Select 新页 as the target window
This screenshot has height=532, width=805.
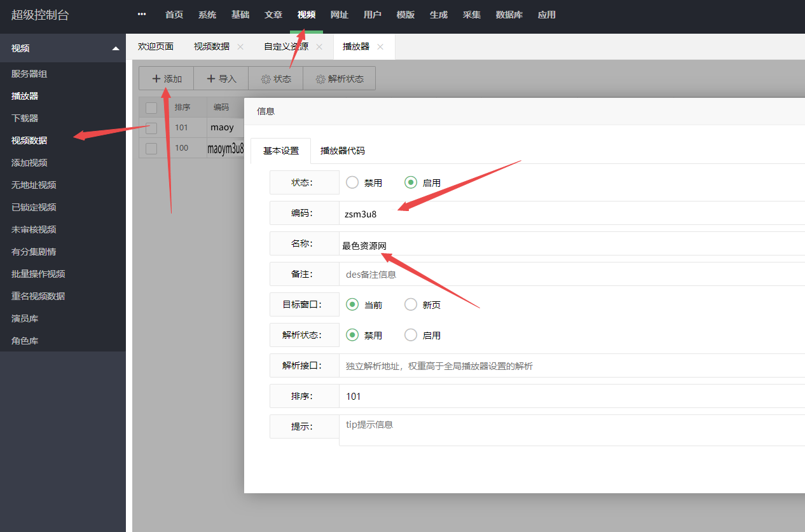click(x=411, y=304)
